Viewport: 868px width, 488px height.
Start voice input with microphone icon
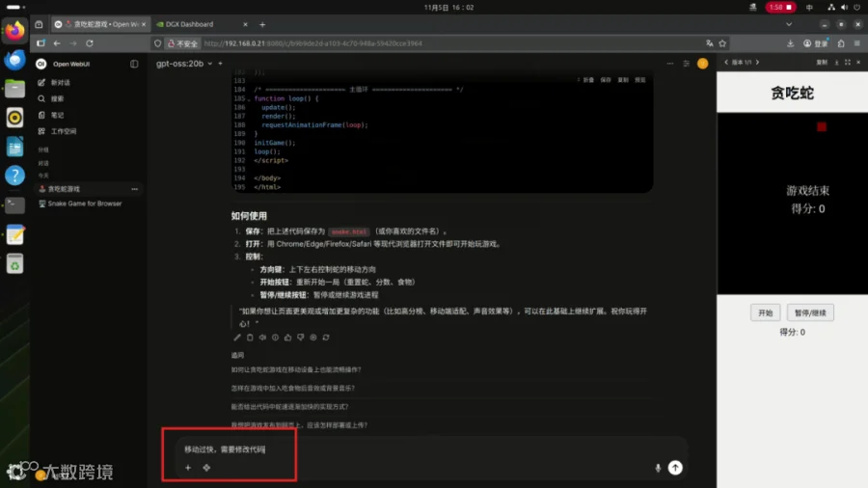(658, 468)
